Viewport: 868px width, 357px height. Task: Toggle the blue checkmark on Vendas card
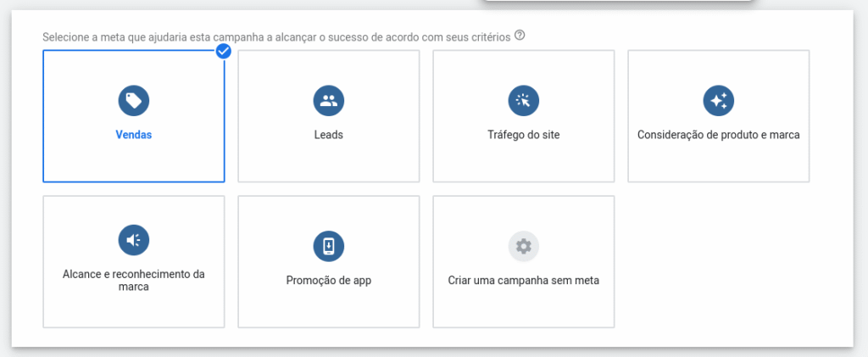point(224,52)
